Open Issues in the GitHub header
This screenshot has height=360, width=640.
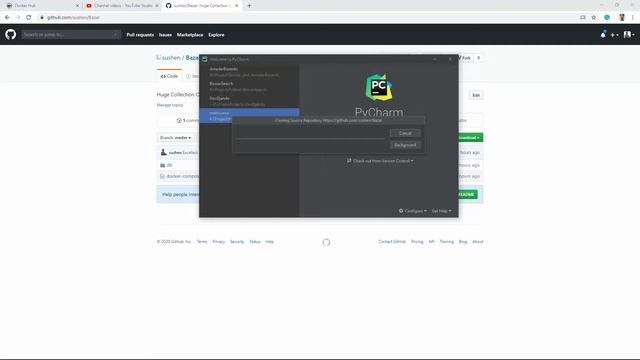pos(165,35)
